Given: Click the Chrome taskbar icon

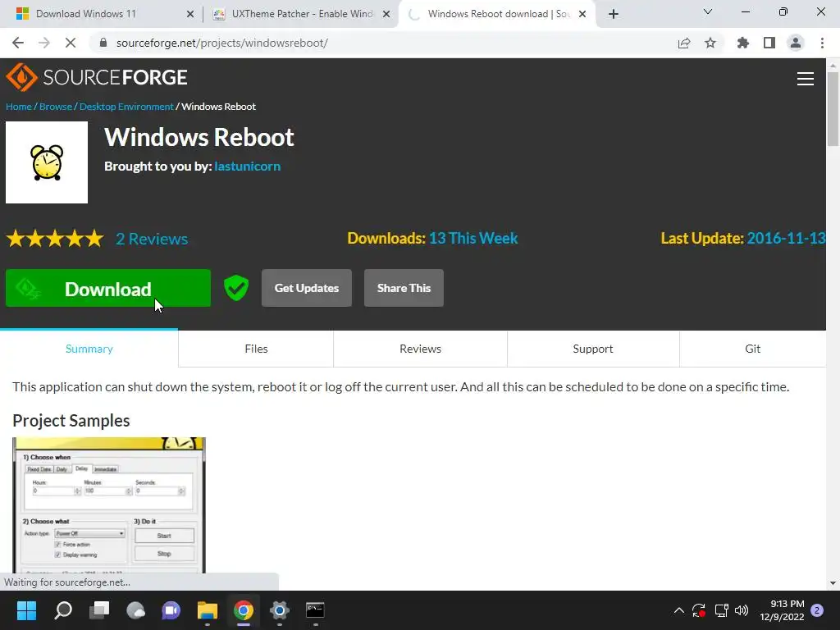Looking at the screenshot, I should 243,610.
